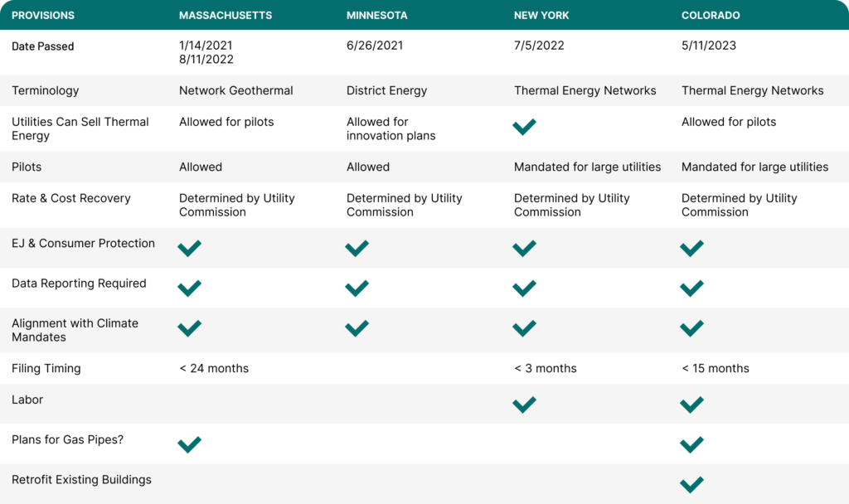This screenshot has height=504, width=849.
Task: Click Colorado's Alignment with Climate Mandates checkmark
Action: point(691,328)
